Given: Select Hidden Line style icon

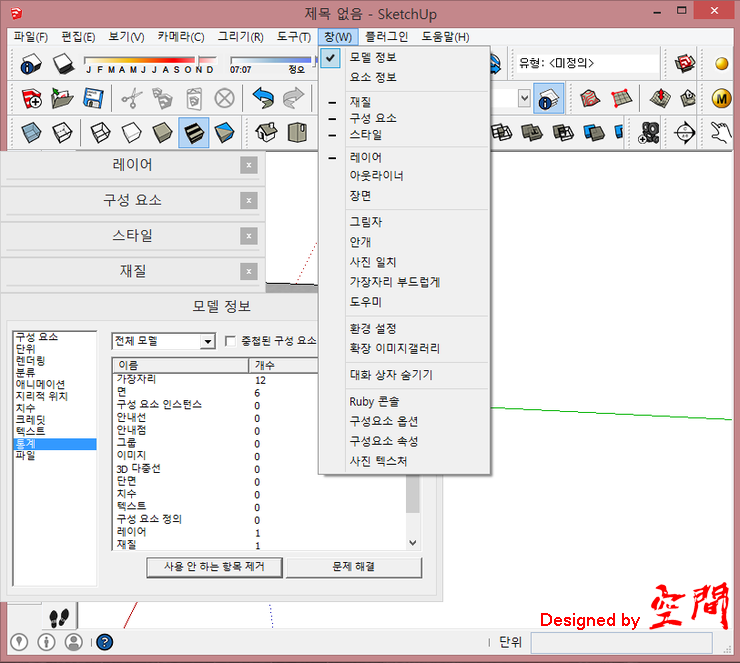Looking at the screenshot, I should tap(131, 133).
